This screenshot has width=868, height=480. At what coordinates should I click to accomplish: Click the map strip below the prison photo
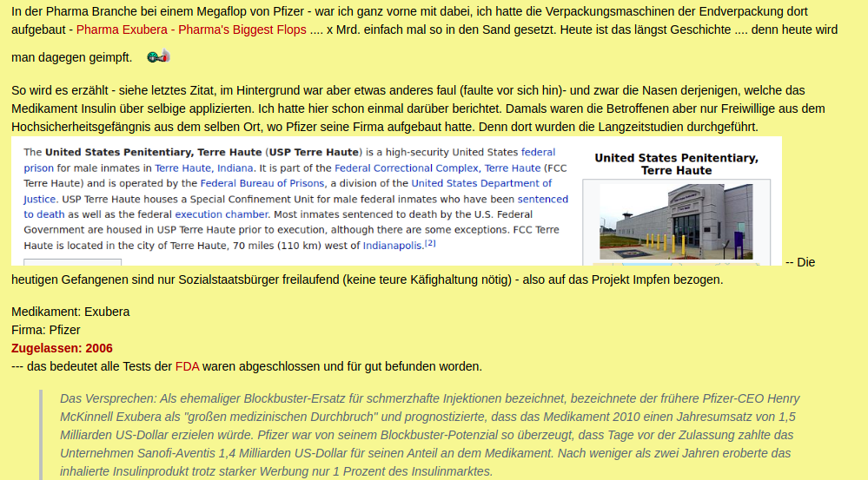point(676,262)
